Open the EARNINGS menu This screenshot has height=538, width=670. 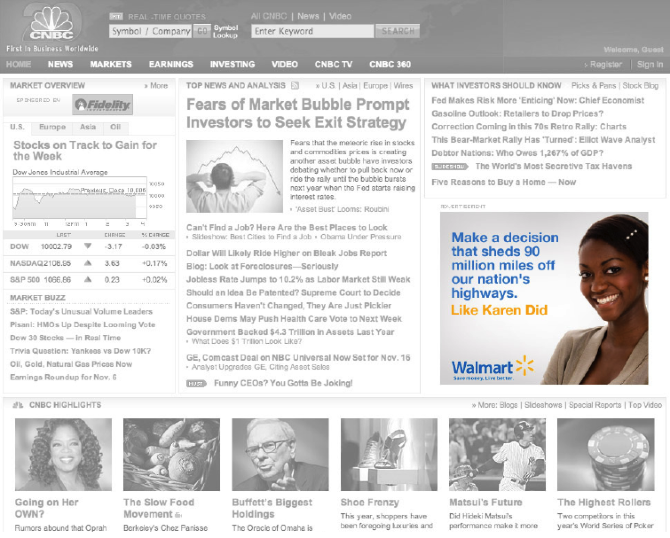[x=171, y=64]
